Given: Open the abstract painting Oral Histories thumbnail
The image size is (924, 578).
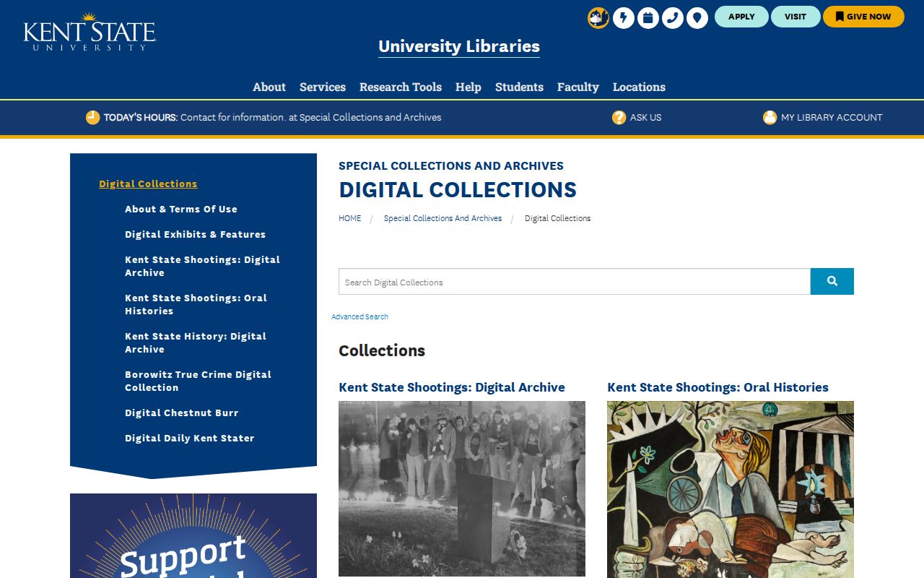Looking at the screenshot, I should (731, 489).
